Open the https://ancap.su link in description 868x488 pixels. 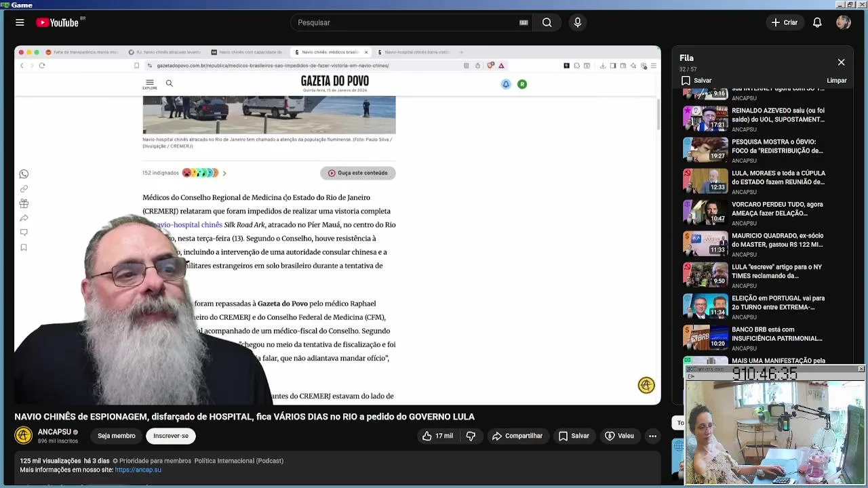[x=138, y=470]
